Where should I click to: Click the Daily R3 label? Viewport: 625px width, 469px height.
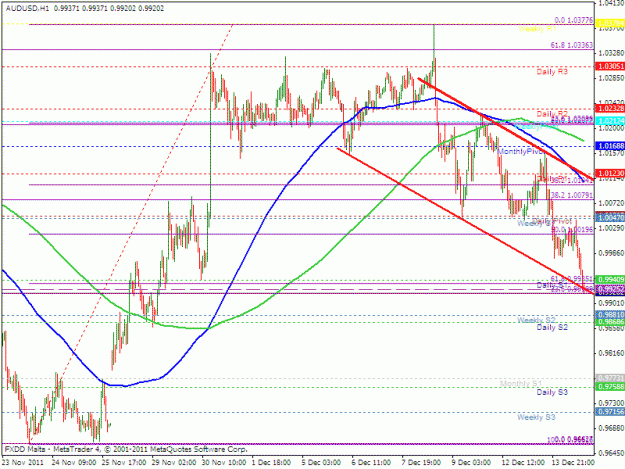click(x=552, y=72)
